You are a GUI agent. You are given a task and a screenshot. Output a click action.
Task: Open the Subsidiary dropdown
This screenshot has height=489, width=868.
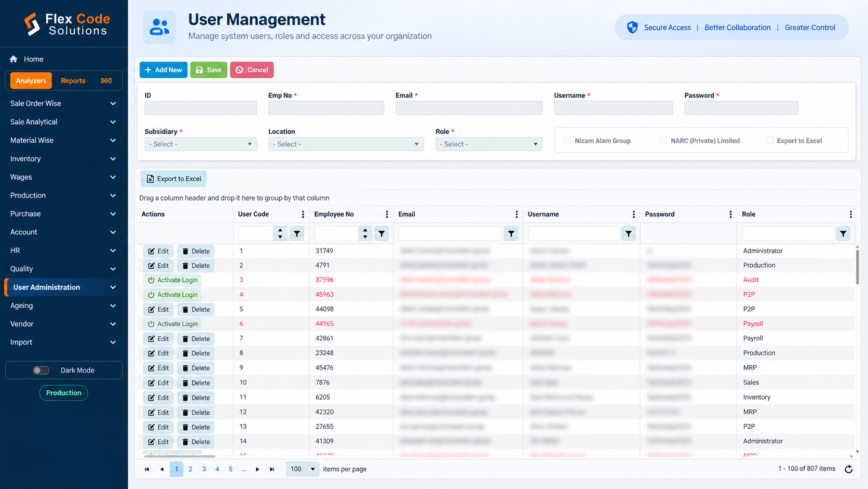tap(200, 144)
